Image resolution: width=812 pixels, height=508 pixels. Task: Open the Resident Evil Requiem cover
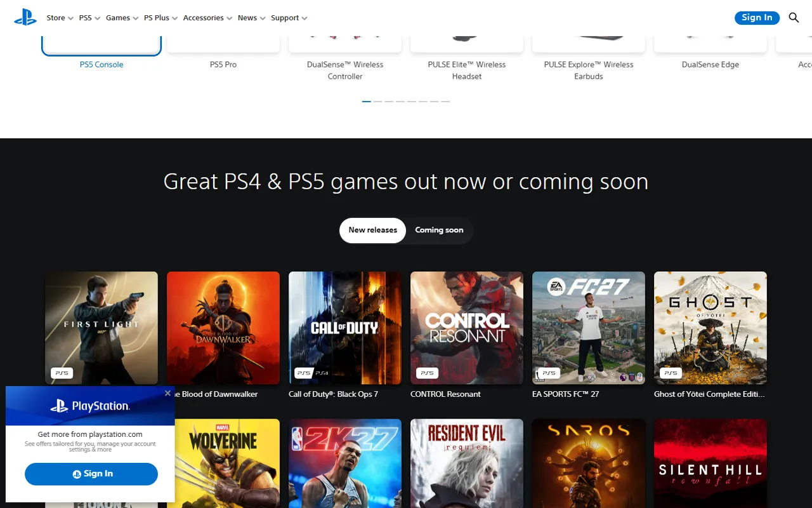coord(467,464)
